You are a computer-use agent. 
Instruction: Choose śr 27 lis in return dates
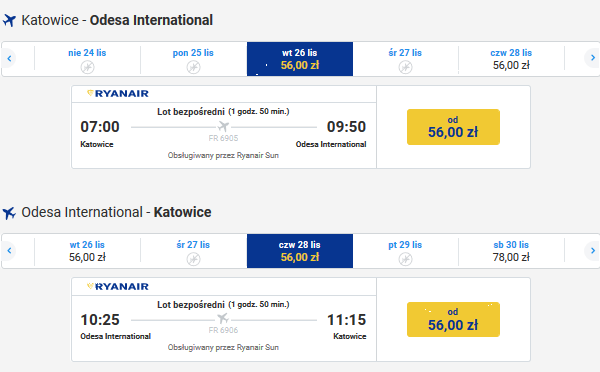point(193,251)
